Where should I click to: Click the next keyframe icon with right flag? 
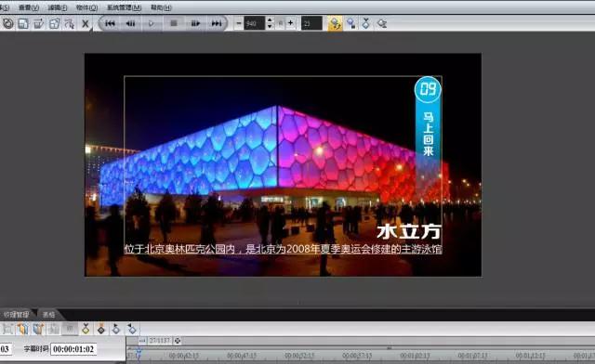(116, 329)
